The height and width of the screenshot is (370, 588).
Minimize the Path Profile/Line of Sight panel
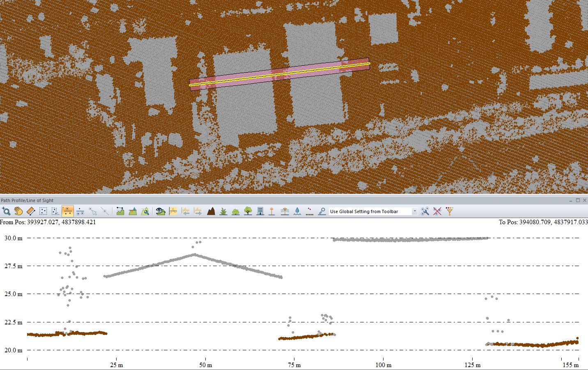point(571,200)
